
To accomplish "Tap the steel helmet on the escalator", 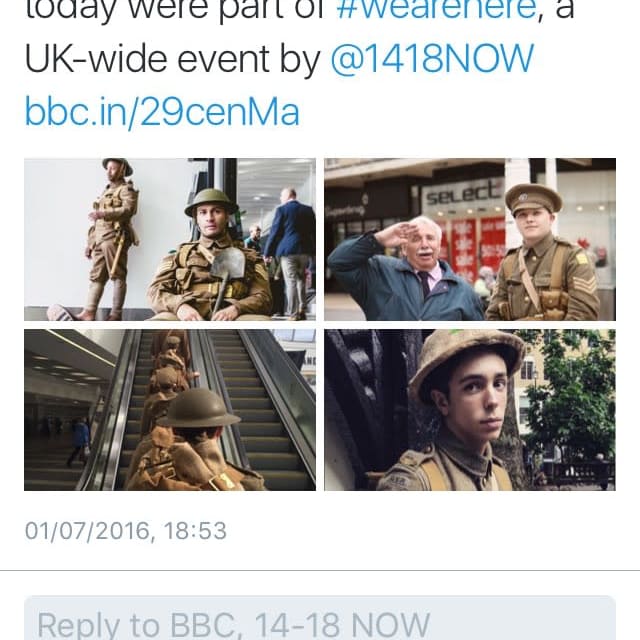I will (198, 408).
